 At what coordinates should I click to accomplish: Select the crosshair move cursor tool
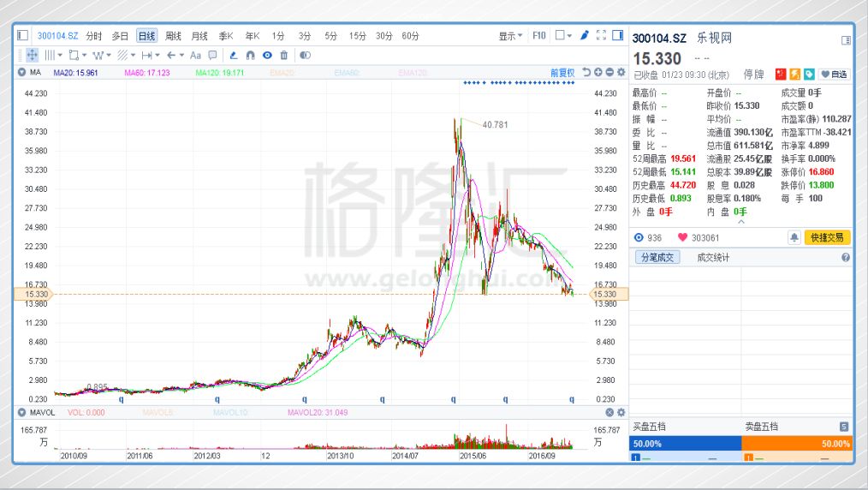tap(33, 55)
